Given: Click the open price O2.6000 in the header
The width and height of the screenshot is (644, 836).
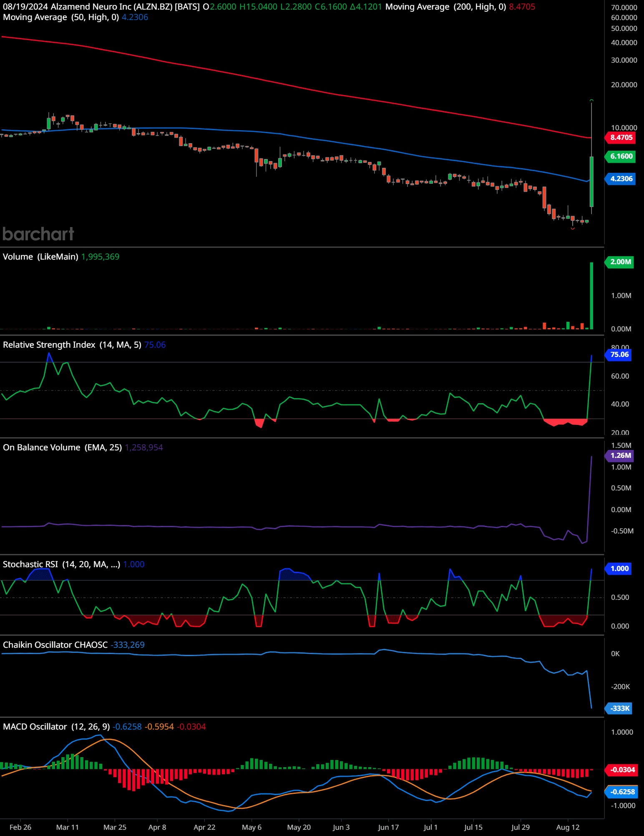Looking at the screenshot, I should (219, 7).
